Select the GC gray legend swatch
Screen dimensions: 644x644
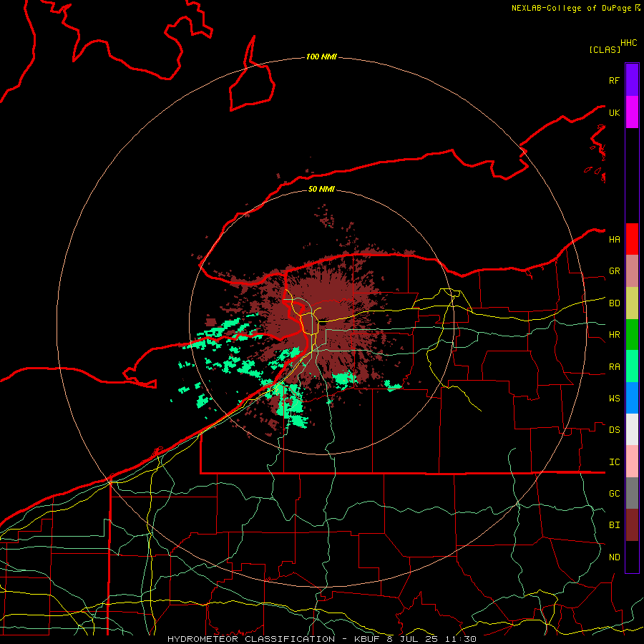coord(632,493)
